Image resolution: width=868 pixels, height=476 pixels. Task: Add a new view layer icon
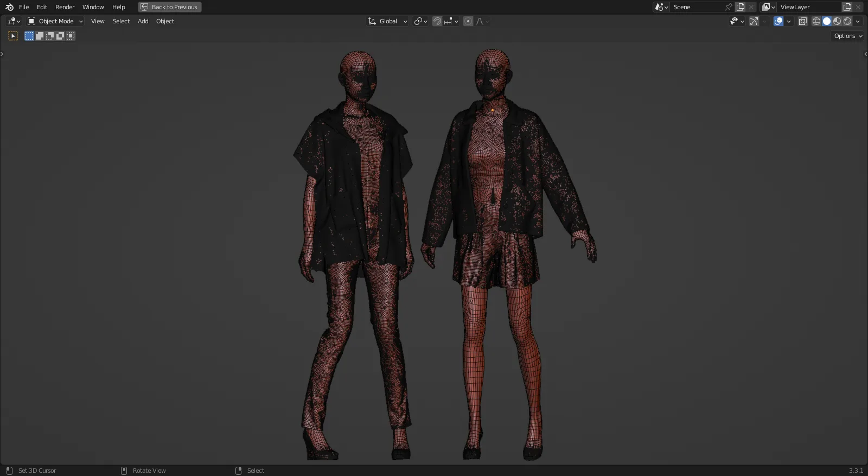tap(847, 7)
